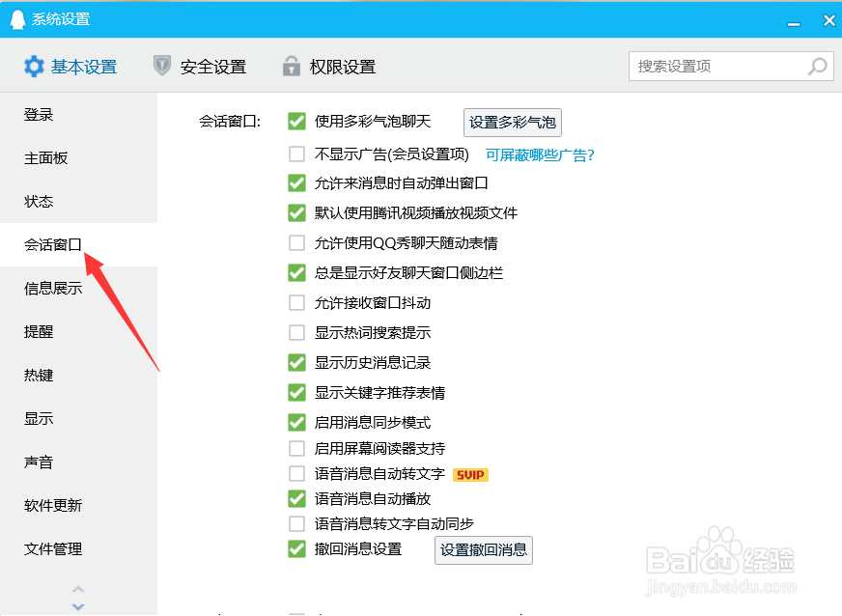This screenshot has height=616, width=842.
Task: Click the sidebar scroll down chevron
Action: [78, 607]
